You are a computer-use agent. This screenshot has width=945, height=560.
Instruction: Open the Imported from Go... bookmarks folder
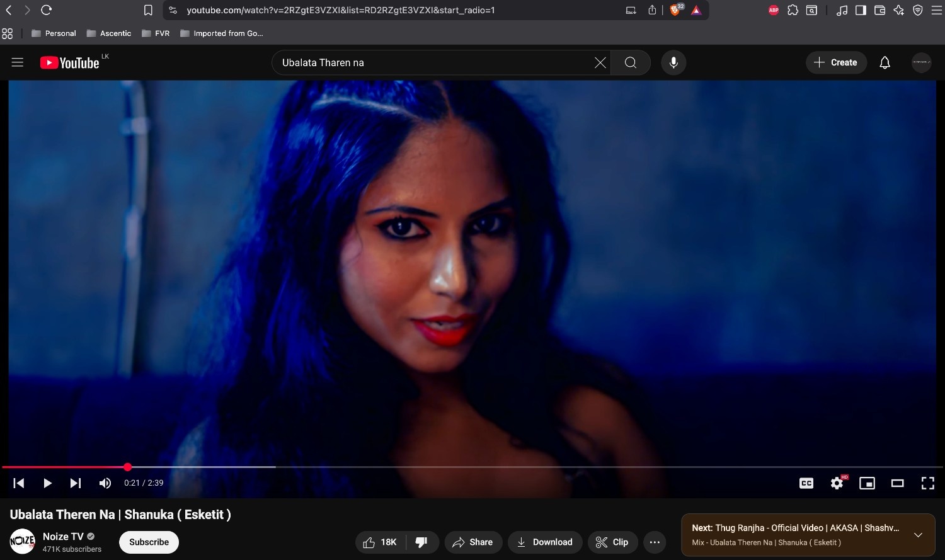click(222, 33)
